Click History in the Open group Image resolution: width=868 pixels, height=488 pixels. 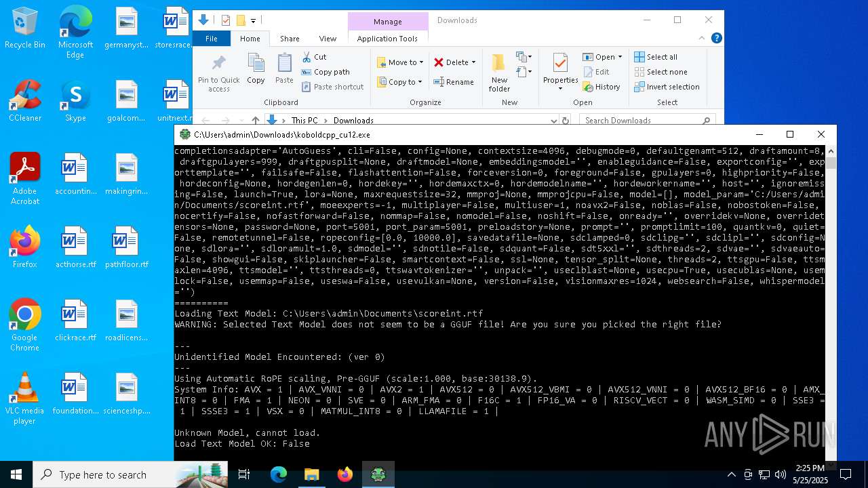[x=601, y=87]
